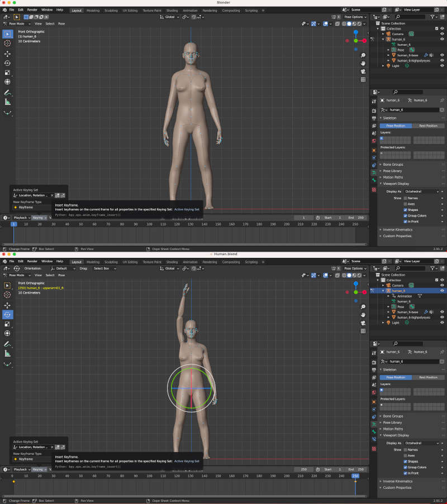Open the Pose menu in the top window viewport header

(x=61, y=24)
